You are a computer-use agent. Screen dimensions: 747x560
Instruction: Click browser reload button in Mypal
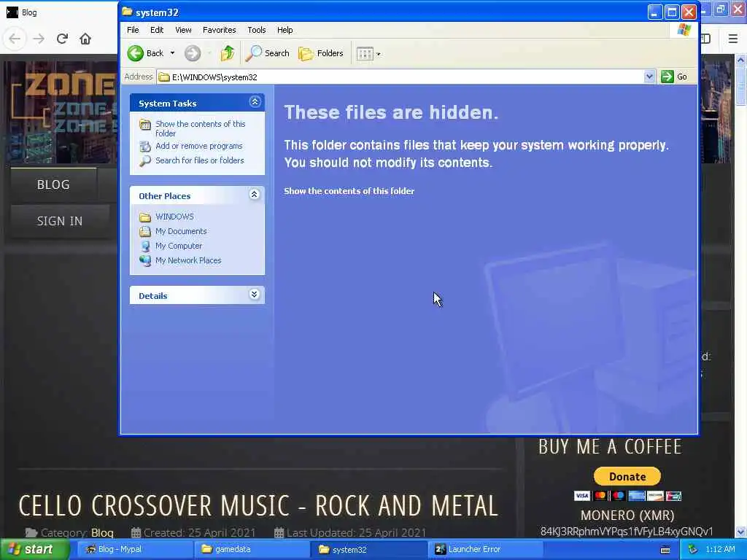pos(62,39)
